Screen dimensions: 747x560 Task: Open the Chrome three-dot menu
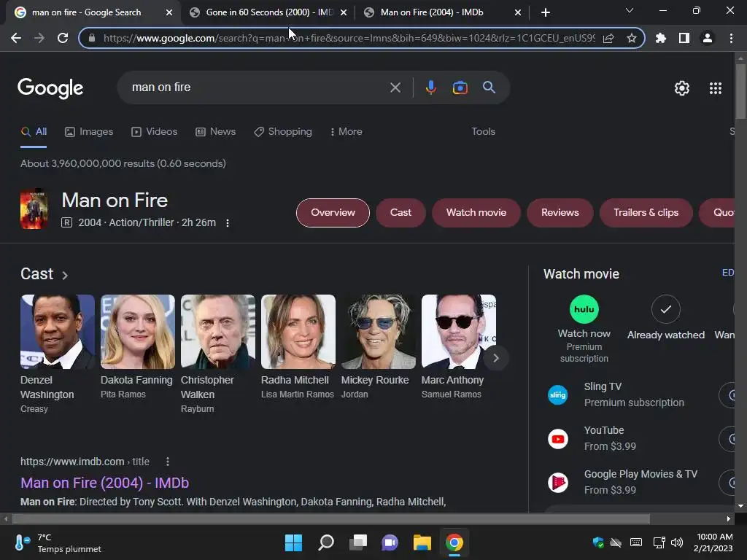pyautogui.click(x=731, y=38)
